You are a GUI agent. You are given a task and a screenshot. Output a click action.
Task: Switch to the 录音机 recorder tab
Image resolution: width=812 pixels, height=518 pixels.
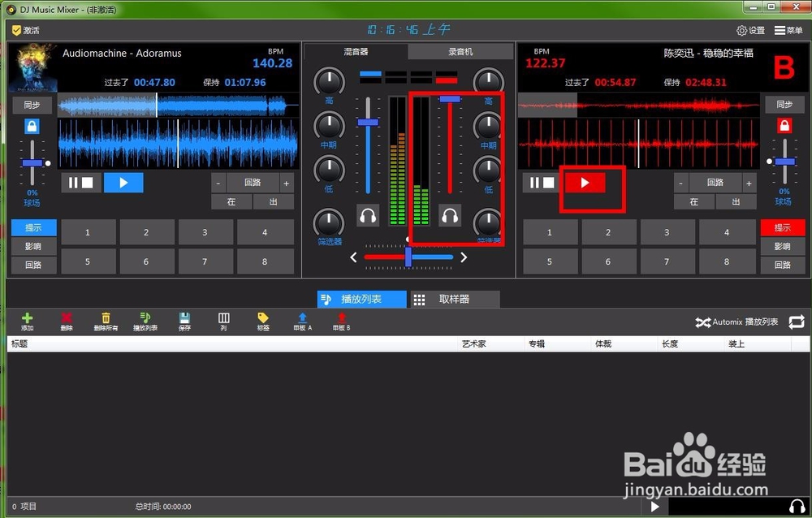point(460,51)
